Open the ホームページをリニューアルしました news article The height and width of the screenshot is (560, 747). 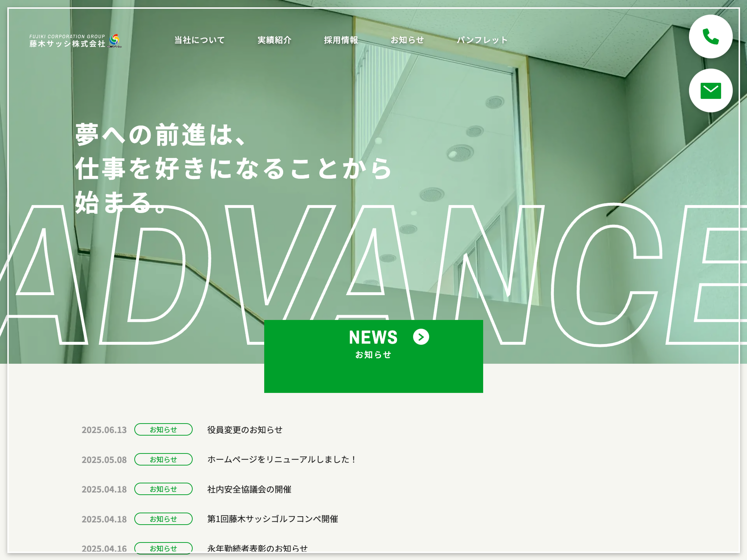[282, 459]
